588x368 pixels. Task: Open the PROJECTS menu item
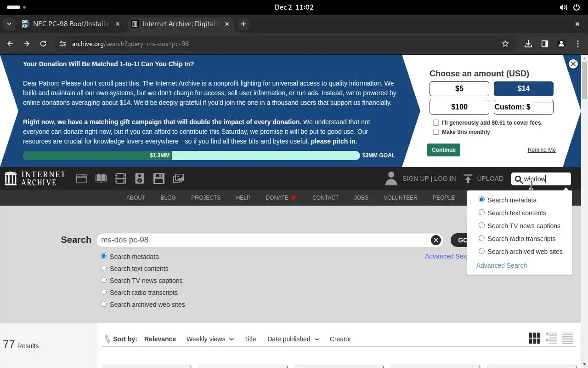206,198
